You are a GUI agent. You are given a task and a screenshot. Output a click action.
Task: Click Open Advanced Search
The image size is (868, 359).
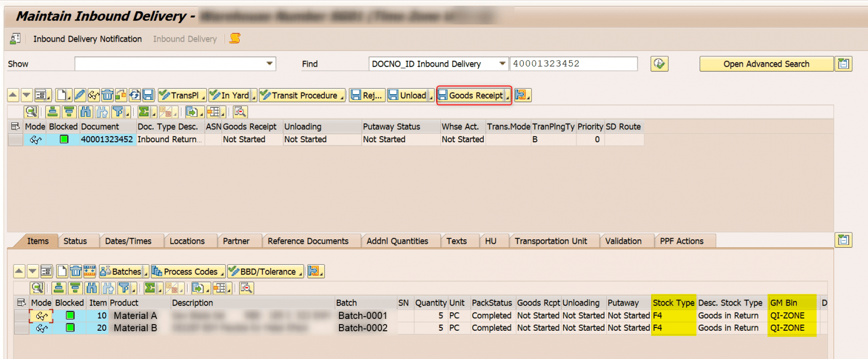[766, 63]
